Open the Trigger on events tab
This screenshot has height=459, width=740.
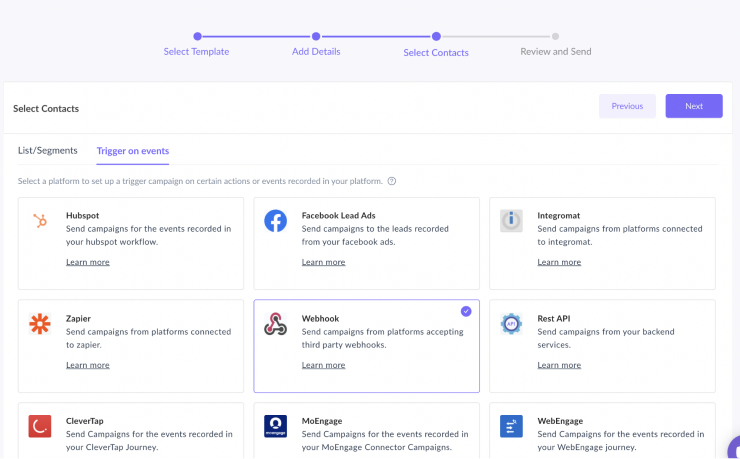133,151
